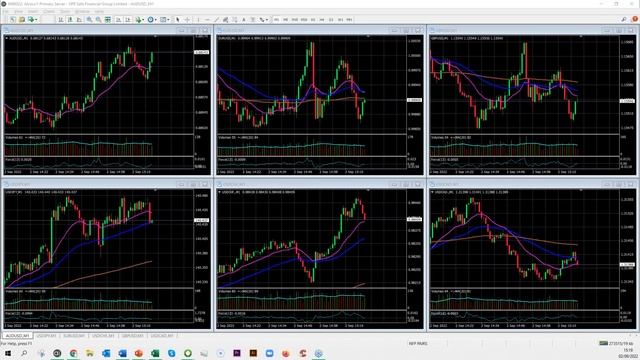Open the search magnifier in toolbar
The image size is (640, 360).
(624, 19)
